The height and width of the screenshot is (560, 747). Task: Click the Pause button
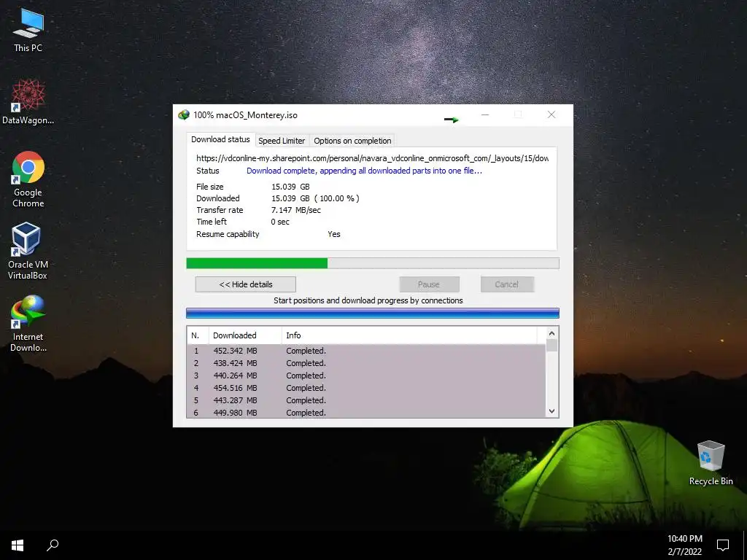tap(429, 284)
